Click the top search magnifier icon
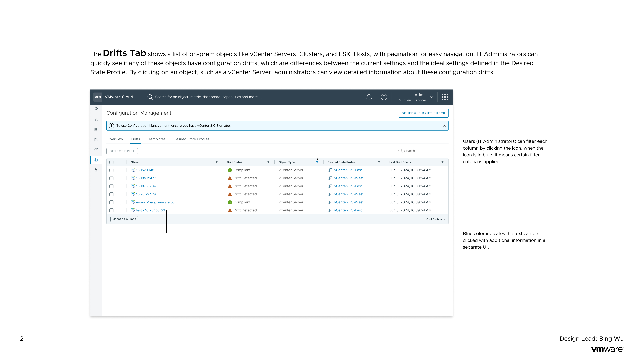 point(150,97)
